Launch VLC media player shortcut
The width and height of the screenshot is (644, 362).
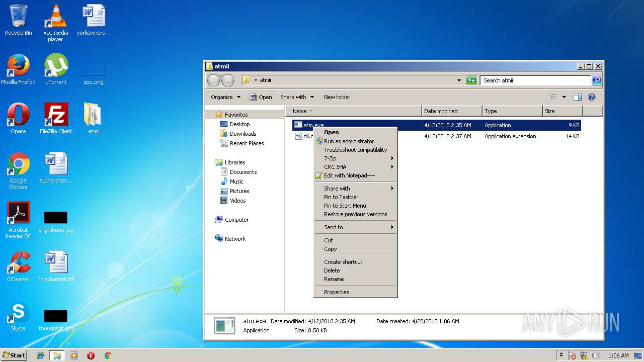click(55, 23)
